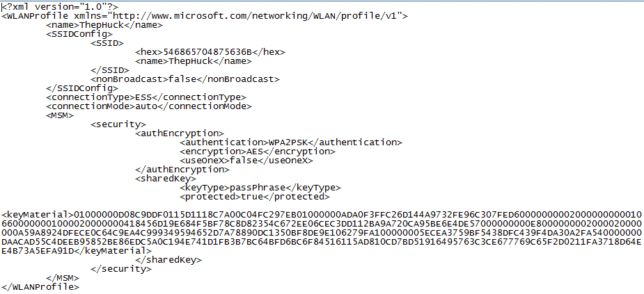
Task: Click the closing sharedKey tag
Action: click(168, 260)
